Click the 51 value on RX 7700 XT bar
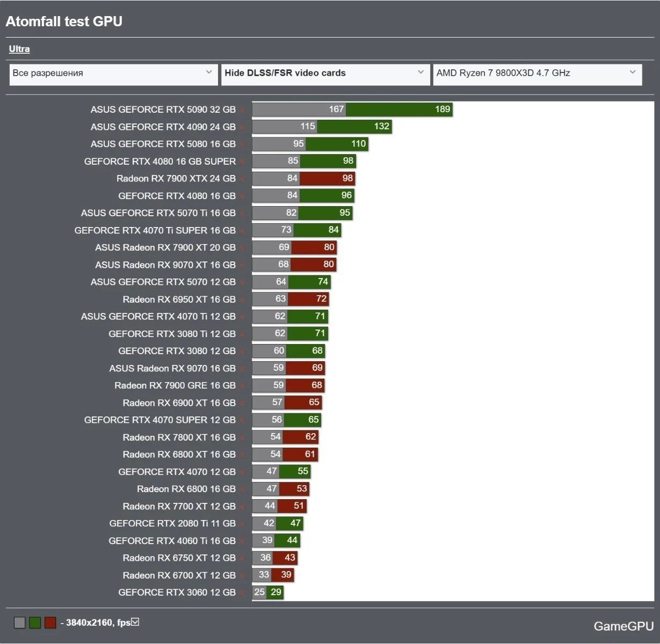Viewport: 660px width, 644px height. pyautogui.click(x=299, y=506)
